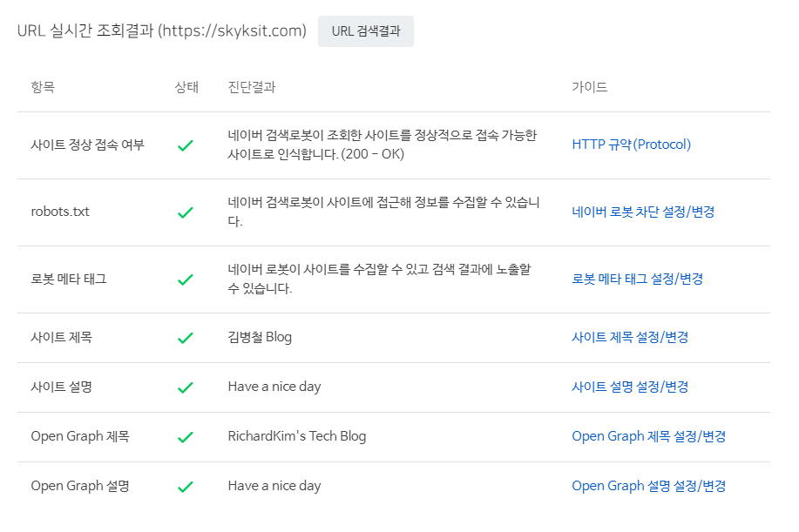Click the 상태 column header
Screen dimensions: 799x532
pos(185,87)
